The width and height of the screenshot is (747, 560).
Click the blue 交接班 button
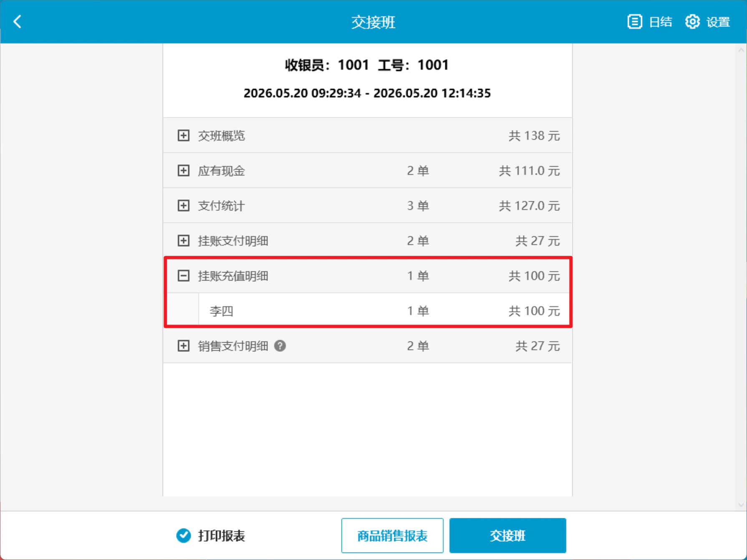pyautogui.click(x=507, y=535)
